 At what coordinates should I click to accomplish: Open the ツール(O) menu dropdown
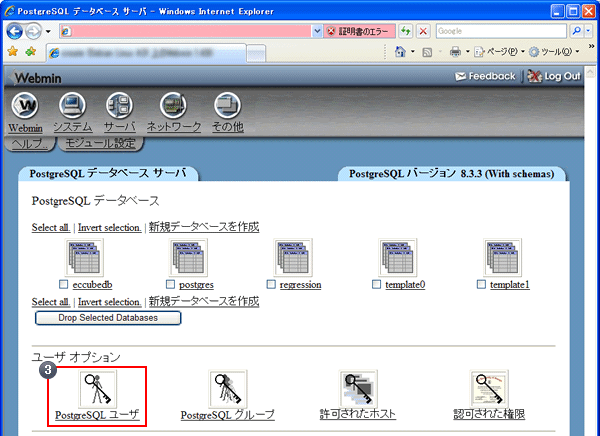[554, 51]
